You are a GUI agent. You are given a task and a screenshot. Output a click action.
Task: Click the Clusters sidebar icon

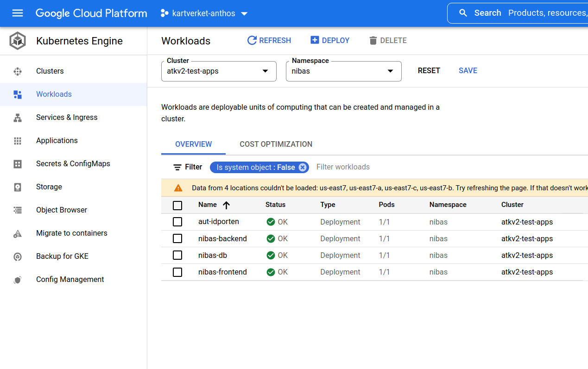18,71
